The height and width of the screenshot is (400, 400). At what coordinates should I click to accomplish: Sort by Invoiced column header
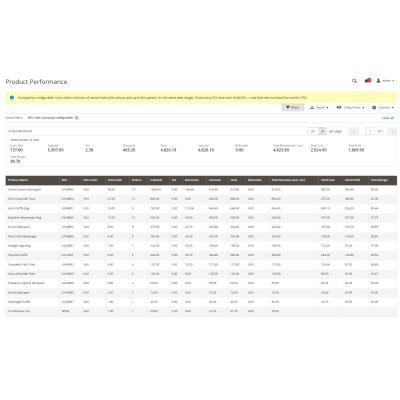(217, 180)
